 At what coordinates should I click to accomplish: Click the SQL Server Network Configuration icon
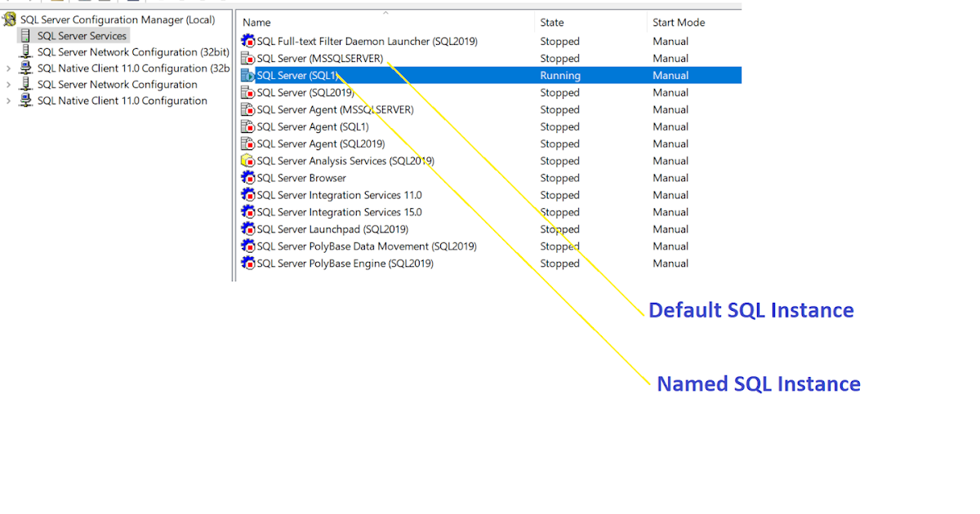click(x=26, y=84)
